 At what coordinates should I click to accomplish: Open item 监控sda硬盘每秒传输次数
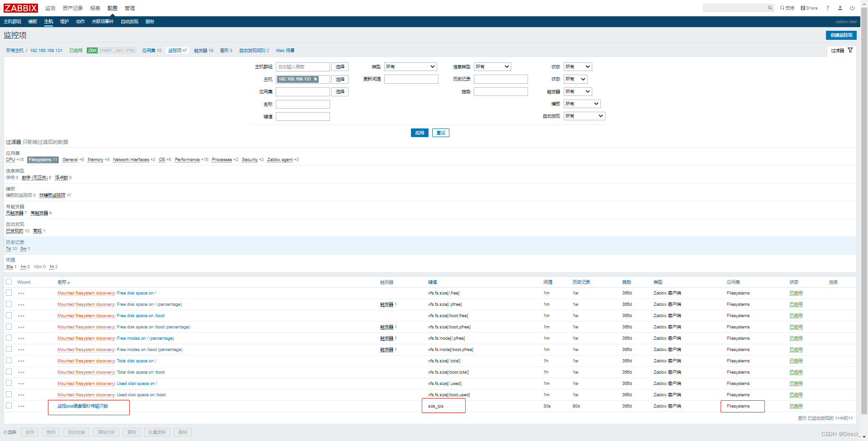tap(83, 406)
